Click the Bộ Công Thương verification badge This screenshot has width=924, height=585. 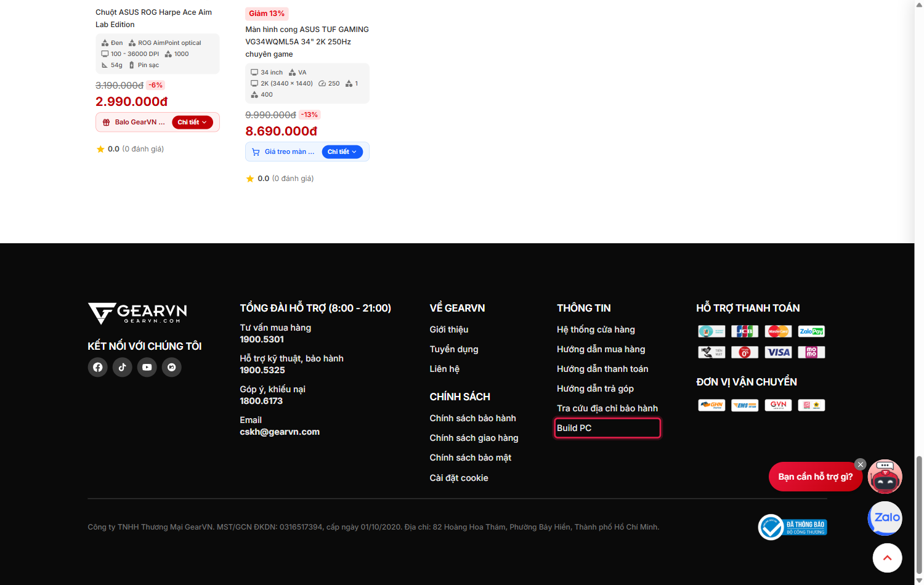click(793, 527)
